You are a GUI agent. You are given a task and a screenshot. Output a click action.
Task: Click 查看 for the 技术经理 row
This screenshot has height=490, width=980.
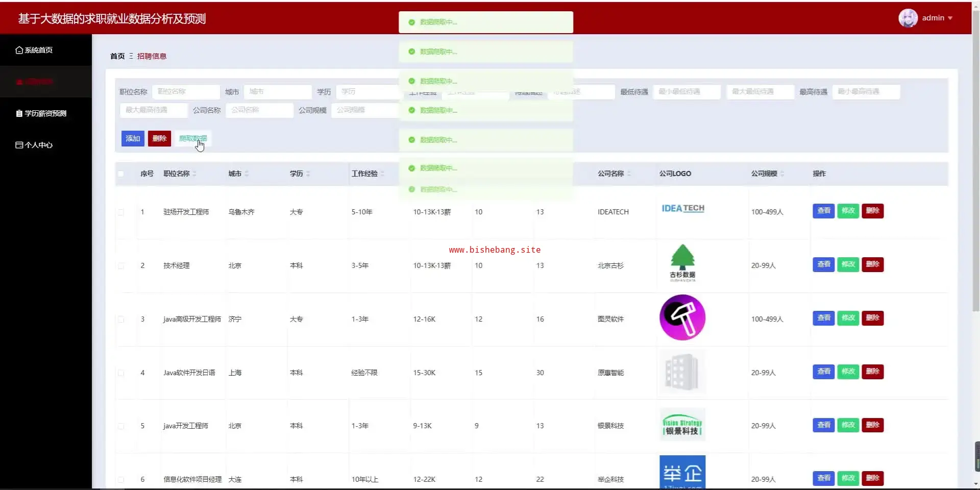[x=823, y=264]
